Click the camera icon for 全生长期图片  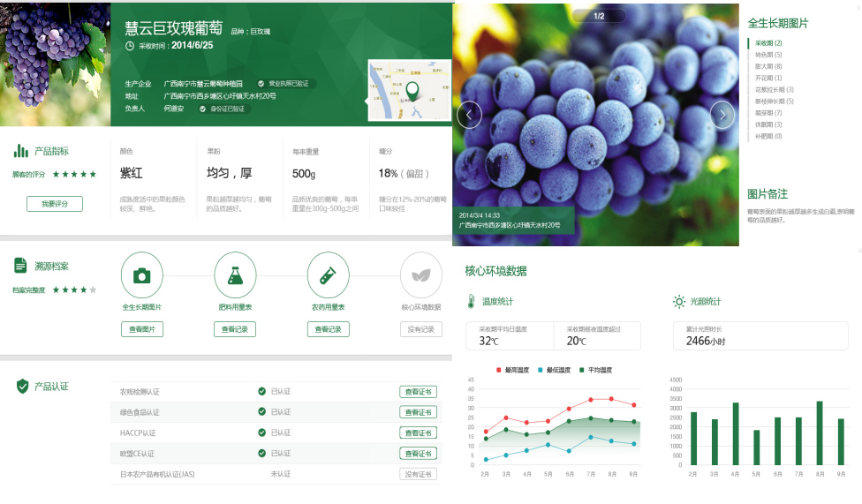(x=142, y=275)
